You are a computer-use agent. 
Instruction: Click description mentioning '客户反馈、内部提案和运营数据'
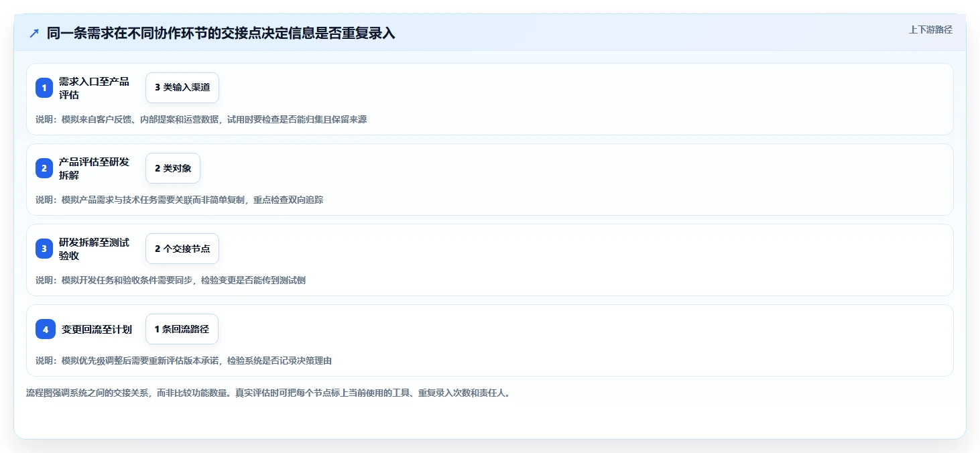(201, 119)
